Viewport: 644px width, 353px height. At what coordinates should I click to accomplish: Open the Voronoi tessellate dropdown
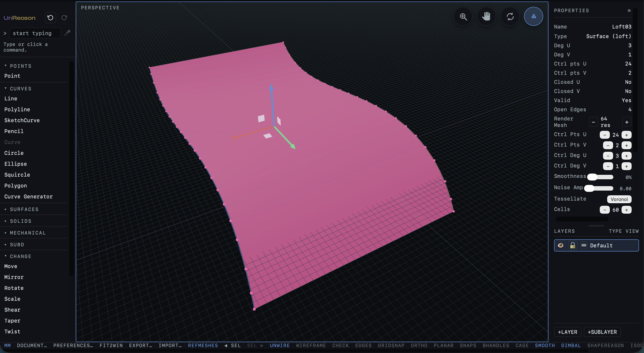pyautogui.click(x=619, y=199)
